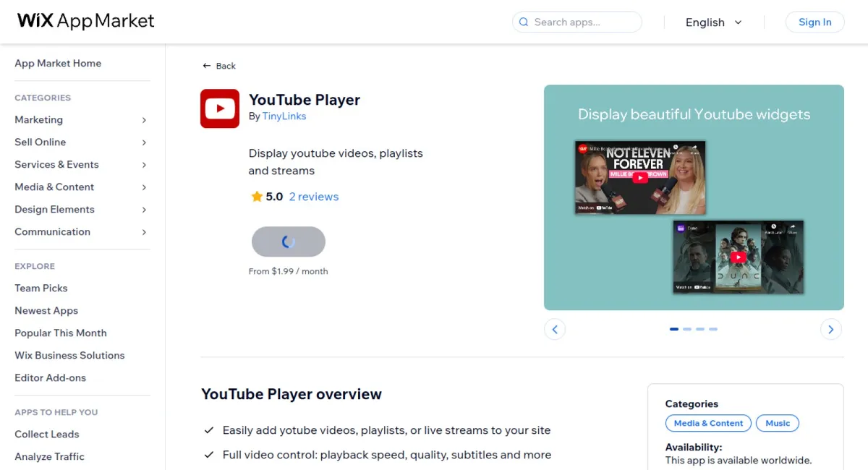This screenshot has width=868, height=470.
Task: Click the Media & Content category tag
Action: tap(708, 424)
